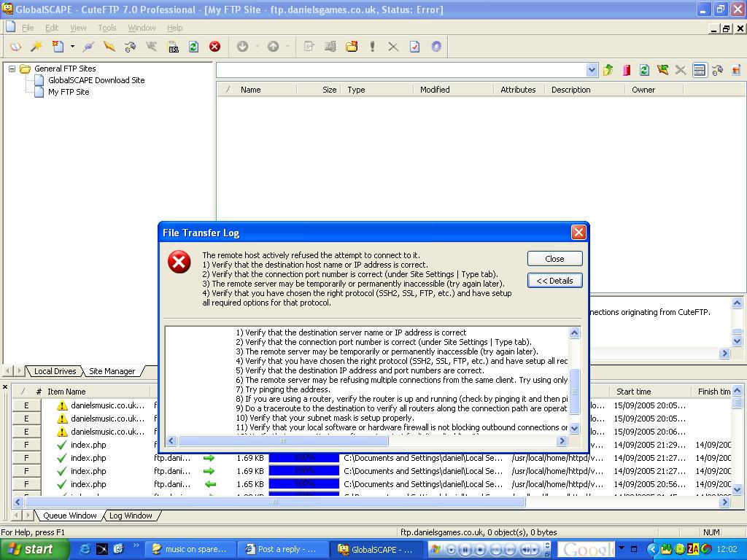Image resolution: width=747 pixels, height=560 pixels.
Task: Click the exclamation mark Execute icon
Action: 372,47
